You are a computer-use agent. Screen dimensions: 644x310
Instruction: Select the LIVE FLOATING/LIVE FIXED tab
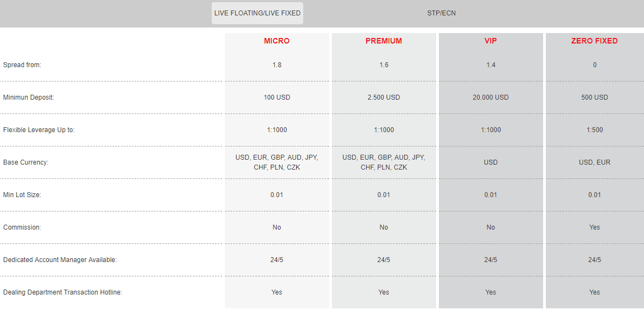(257, 13)
